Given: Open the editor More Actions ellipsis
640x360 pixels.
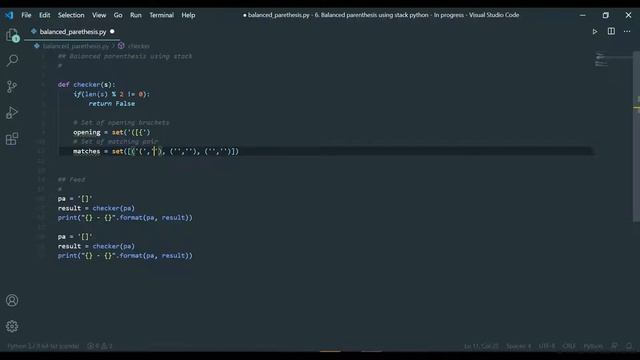Looking at the screenshot, I should (x=627, y=31).
